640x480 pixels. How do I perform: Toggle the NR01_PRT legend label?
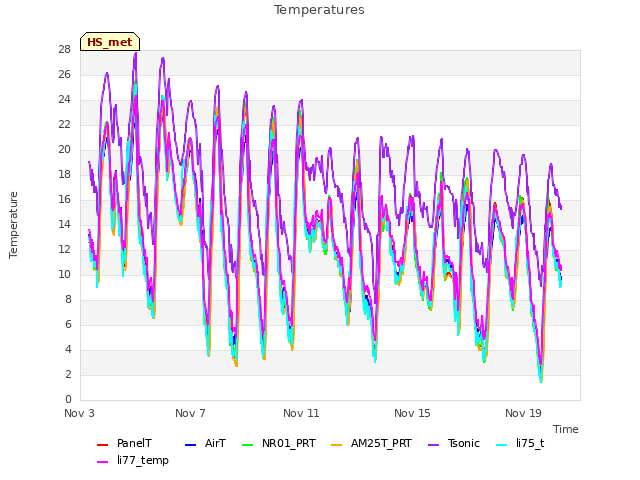point(289,443)
